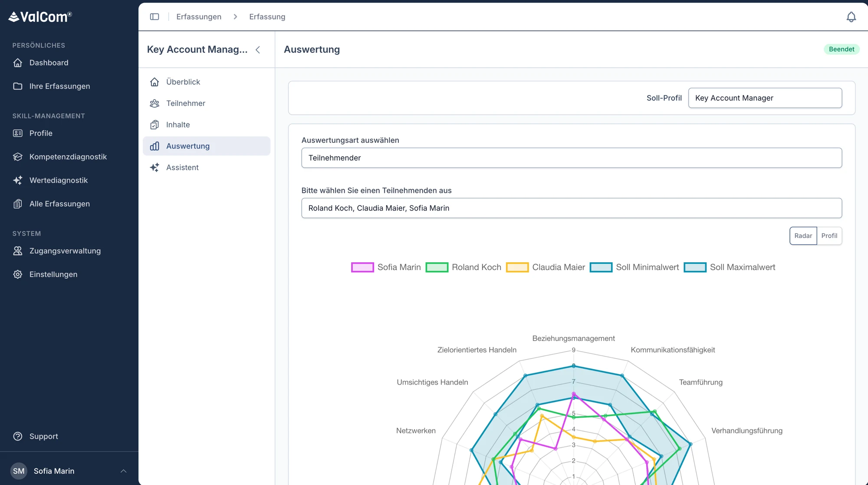The height and width of the screenshot is (485, 868).
Task: Click the Zugangsverwaltung users icon
Action: point(18,251)
